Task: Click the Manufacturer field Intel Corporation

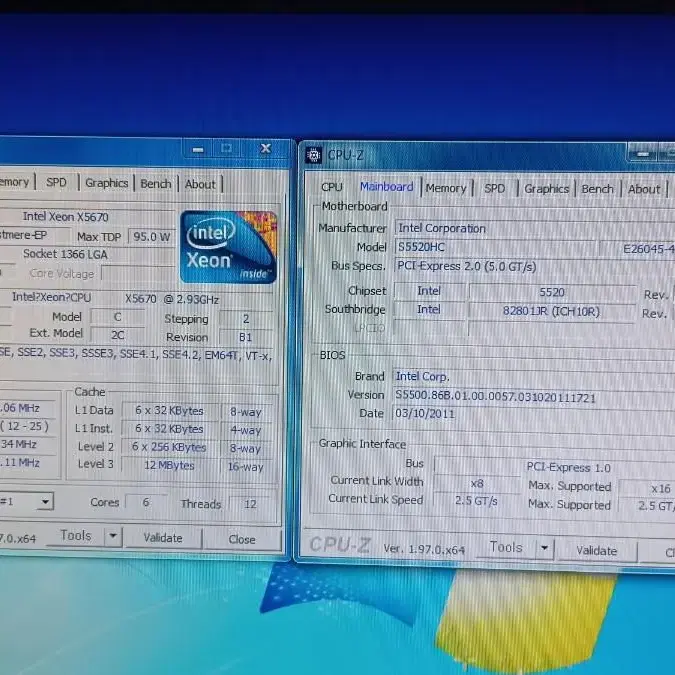Action: pyautogui.click(x=534, y=228)
